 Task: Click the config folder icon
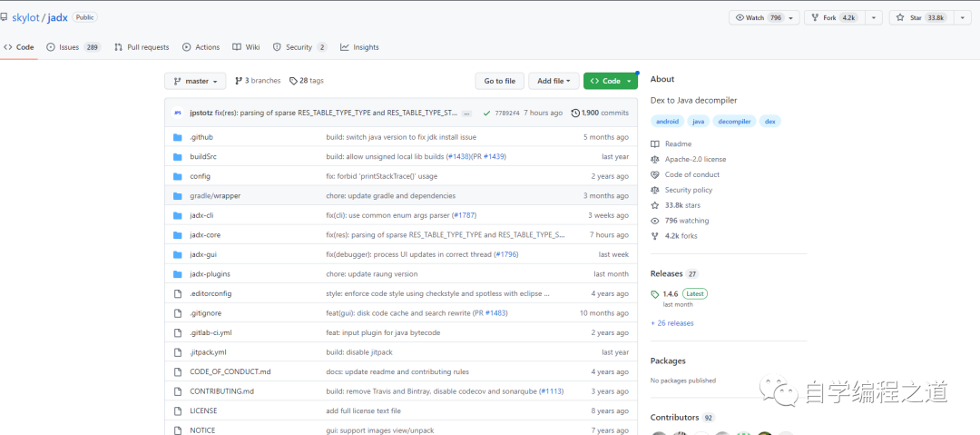[x=178, y=176]
